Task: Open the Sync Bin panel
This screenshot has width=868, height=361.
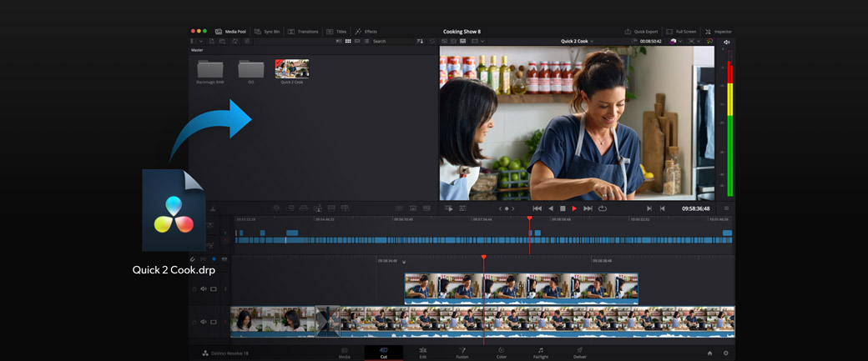Action: 267,32
